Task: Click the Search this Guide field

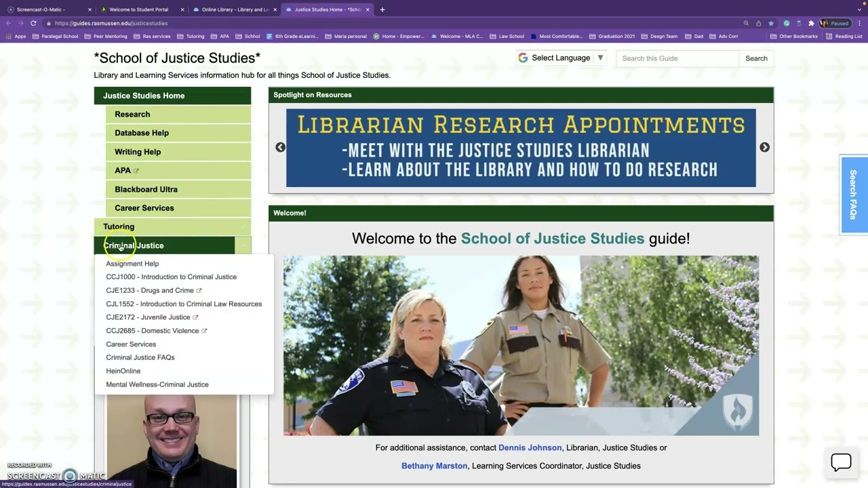Action: pos(677,58)
